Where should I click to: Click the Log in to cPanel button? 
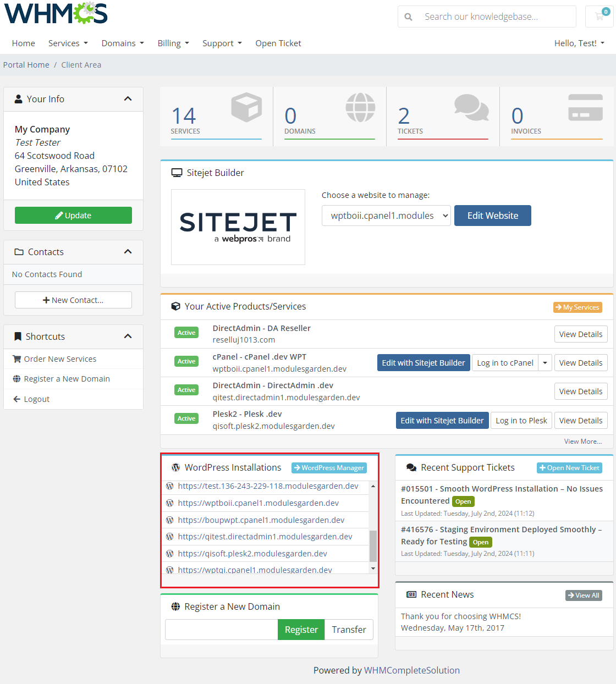click(x=505, y=363)
